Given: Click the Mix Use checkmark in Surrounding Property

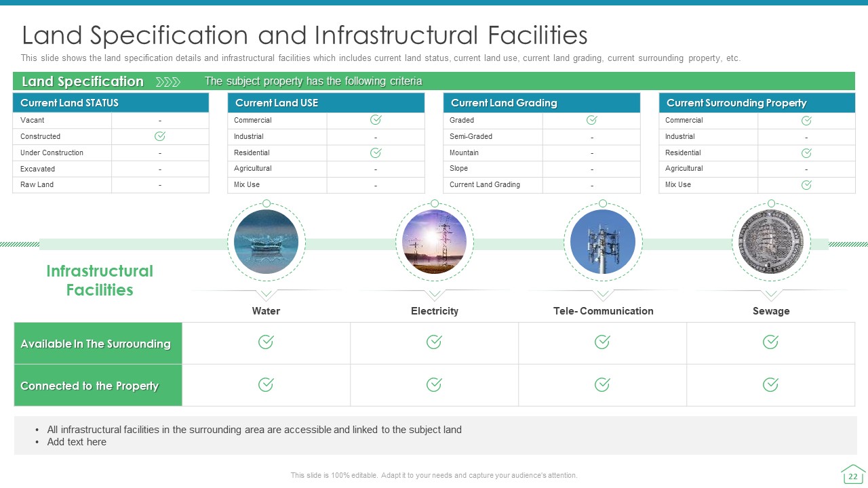Looking at the screenshot, I should (806, 185).
